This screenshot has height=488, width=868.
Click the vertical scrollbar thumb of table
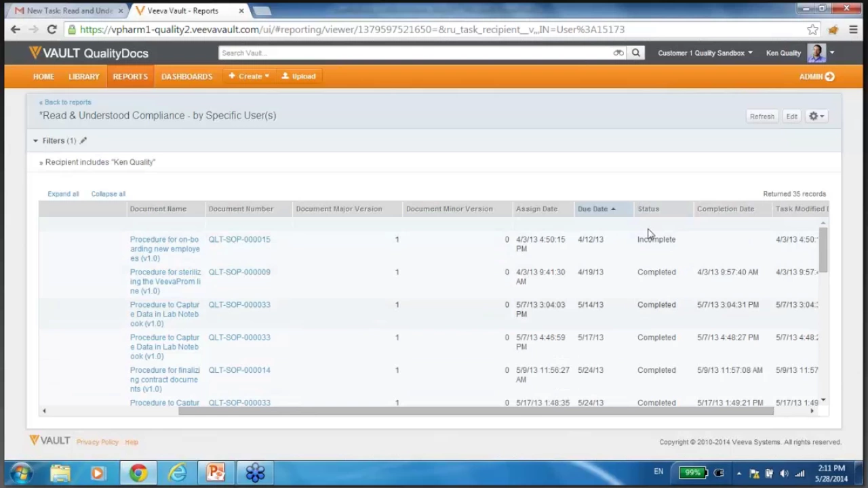point(823,249)
